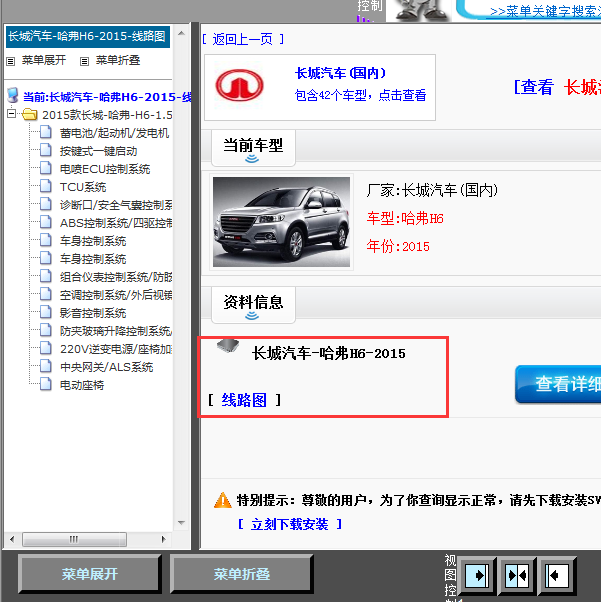The height and width of the screenshot is (602, 601).
Task: Open the 长城汽车 (国内) brand link
Action: [340, 73]
